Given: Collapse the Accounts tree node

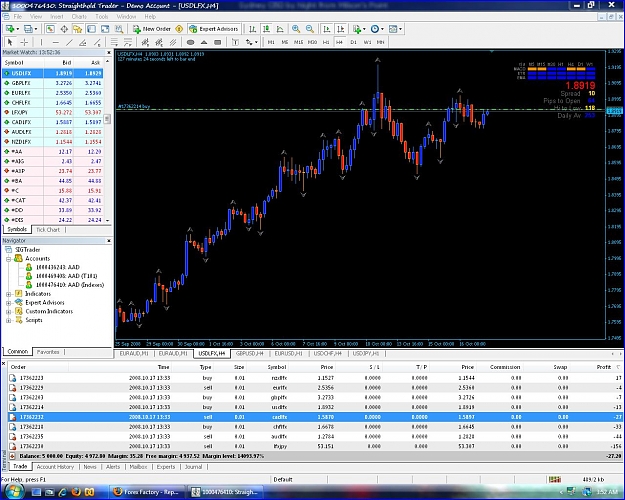Looking at the screenshot, I should [x=8, y=259].
